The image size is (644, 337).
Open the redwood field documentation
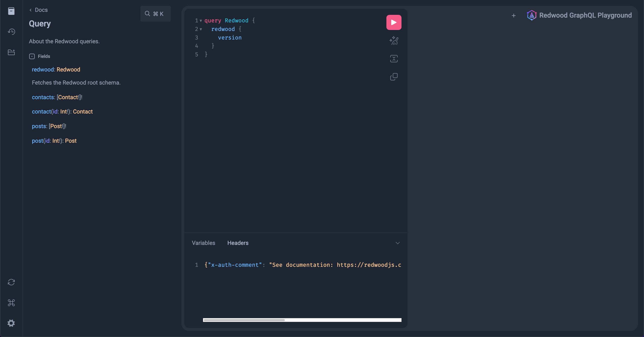coord(43,69)
